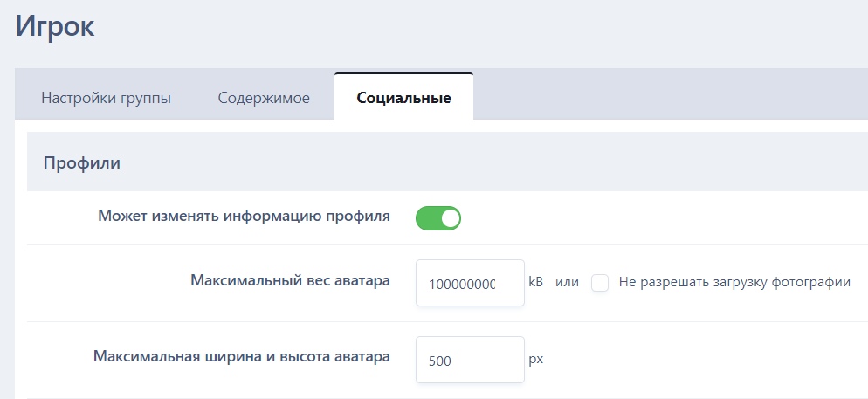
Task: Click empty tab bar area right of Социальные
Action: (664, 94)
